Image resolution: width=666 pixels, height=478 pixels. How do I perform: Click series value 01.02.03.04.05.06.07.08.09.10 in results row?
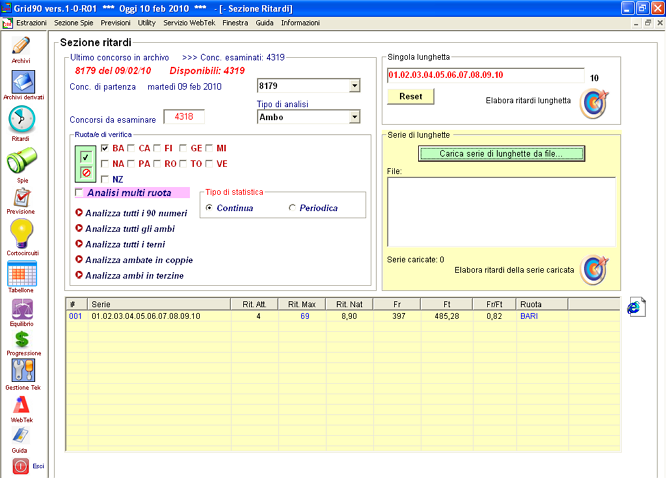(x=146, y=316)
